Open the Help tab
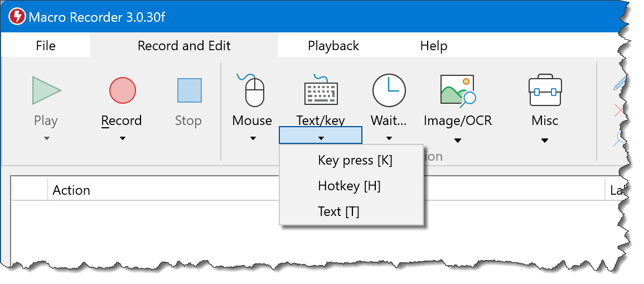The image size is (644, 284). [434, 46]
